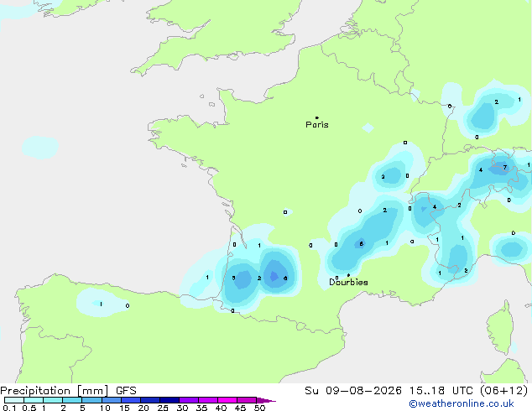Click the legend scale label 10
Screen dimensions: 532x411
tap(105, 408)
